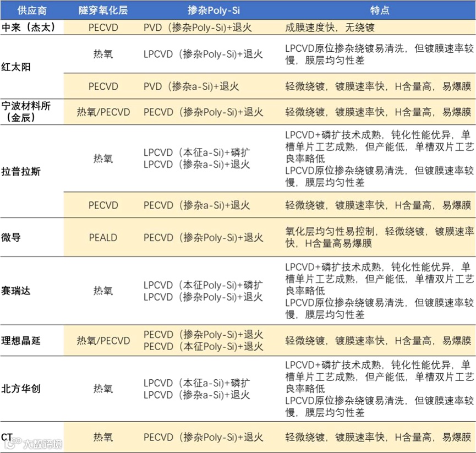This screenshot has width=476, height=453.
Task: Select PEALD oxide layer cell
Action: pos(103,237)
